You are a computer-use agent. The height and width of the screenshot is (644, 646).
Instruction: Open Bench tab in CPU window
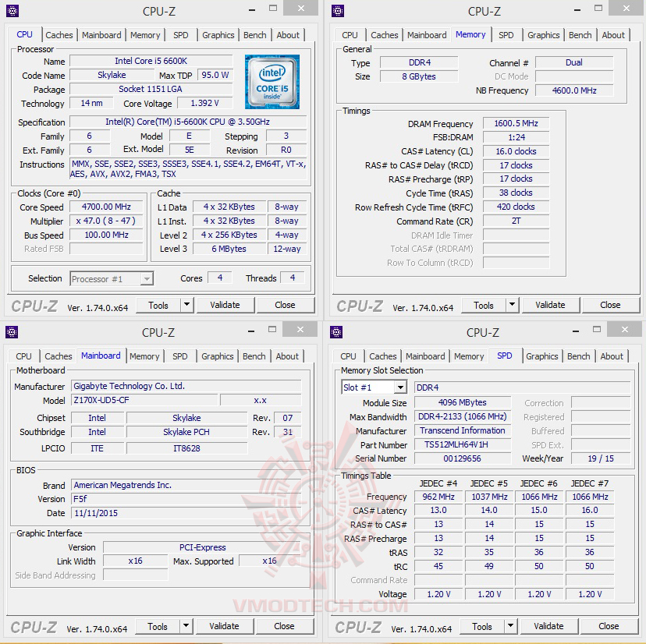254,35
